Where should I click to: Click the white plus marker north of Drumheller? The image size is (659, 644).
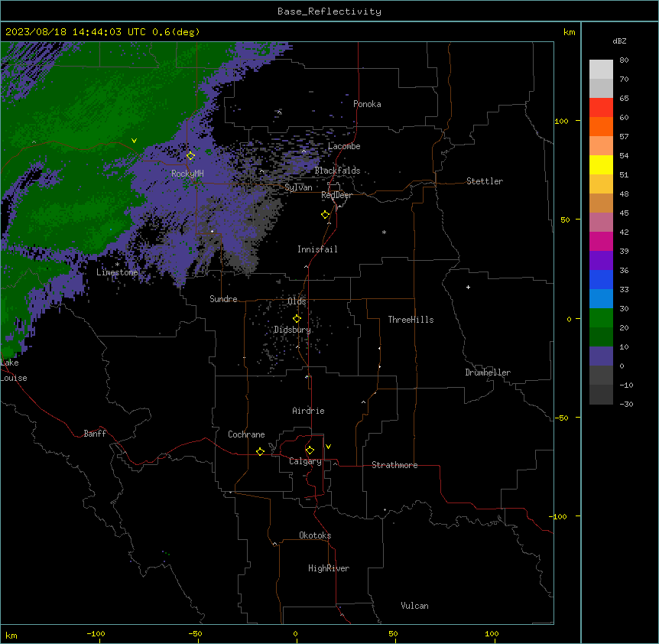click(468, 287)
